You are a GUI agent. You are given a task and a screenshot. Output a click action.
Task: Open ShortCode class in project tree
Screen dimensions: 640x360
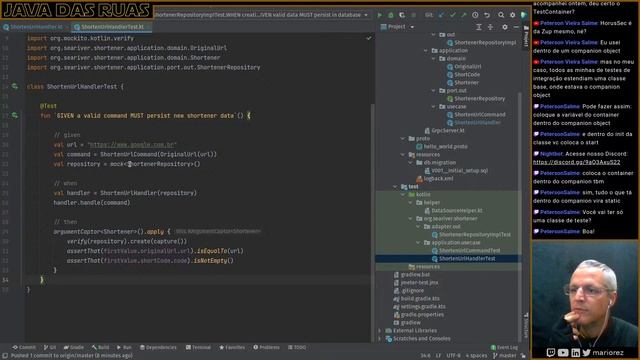coord(463,75)
